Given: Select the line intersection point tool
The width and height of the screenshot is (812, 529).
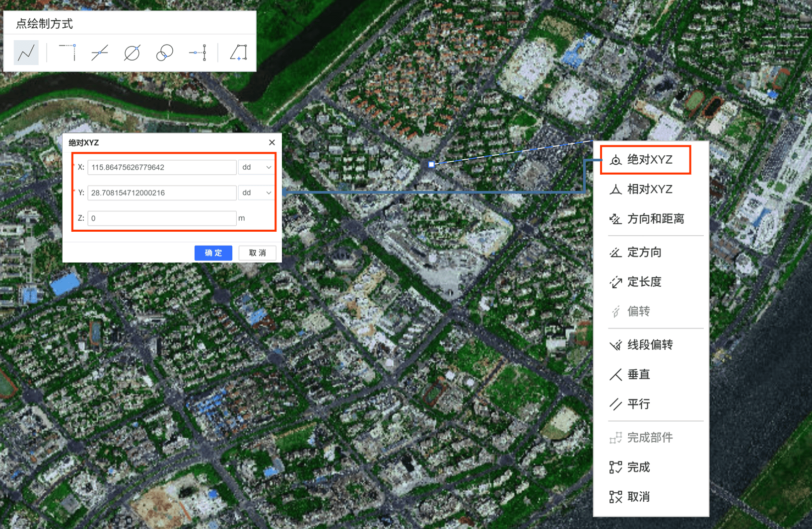Looking at the screenshot, I should point(100,53).
